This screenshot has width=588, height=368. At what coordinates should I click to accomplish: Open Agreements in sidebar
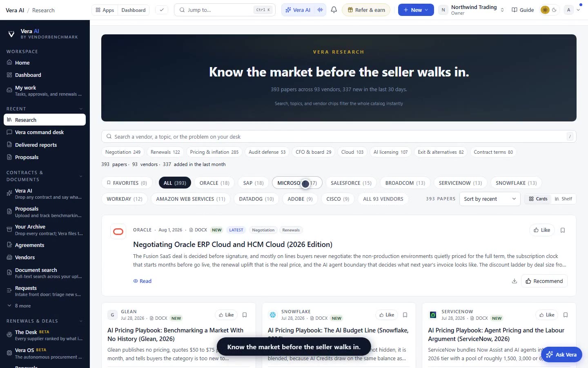tap(45, 245)
